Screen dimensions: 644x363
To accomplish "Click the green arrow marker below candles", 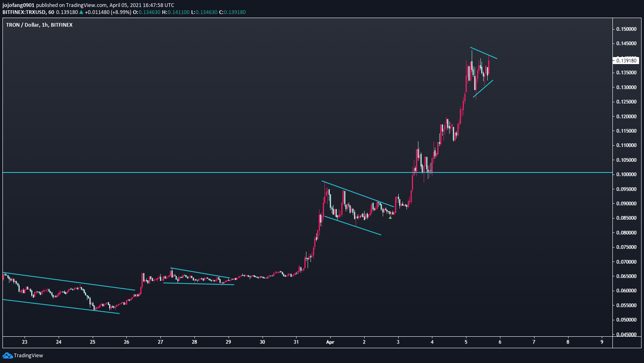I will pyautogui.click(x=390, y=218).
